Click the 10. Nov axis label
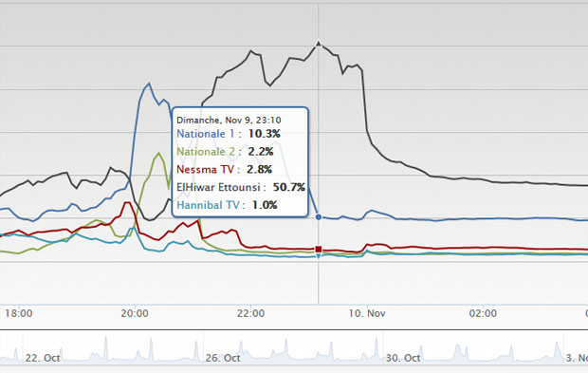 click(x=367, y=313)
